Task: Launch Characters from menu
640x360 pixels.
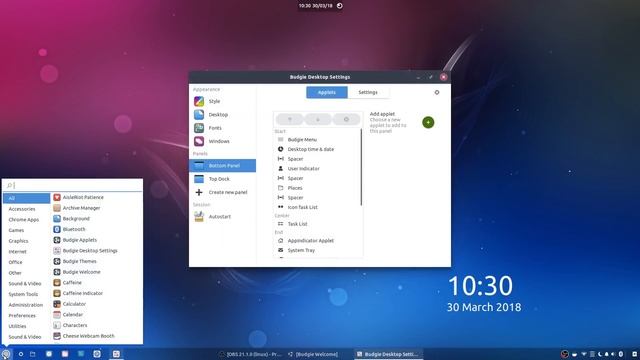Action: (96, 325)
